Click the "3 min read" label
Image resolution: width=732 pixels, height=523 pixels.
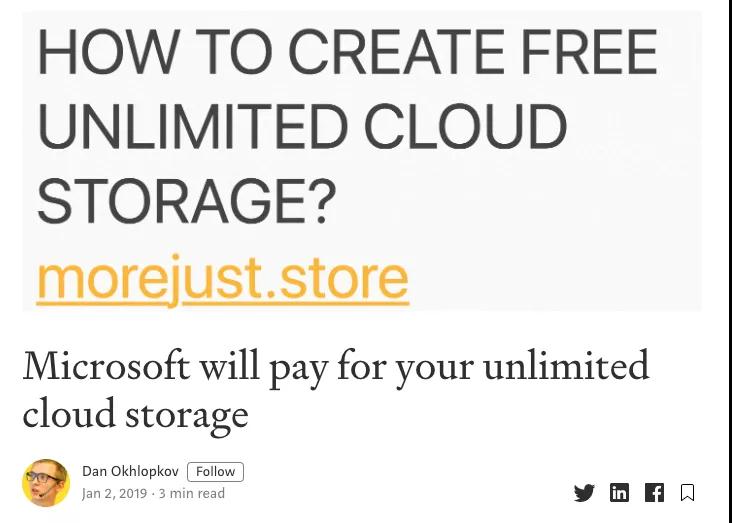(192, 494)
